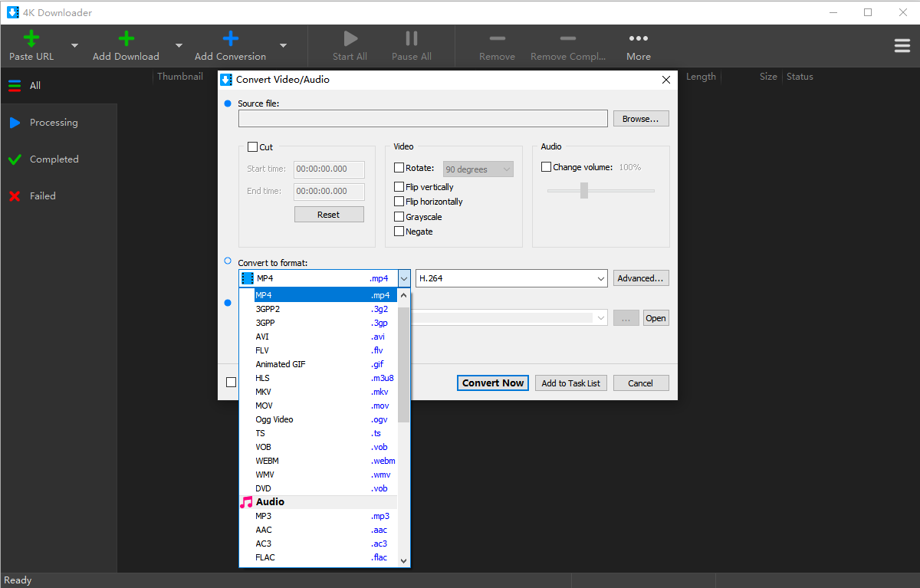
Task: Click the Convert Video/Audio dialog icon
Action: [226, 79]
